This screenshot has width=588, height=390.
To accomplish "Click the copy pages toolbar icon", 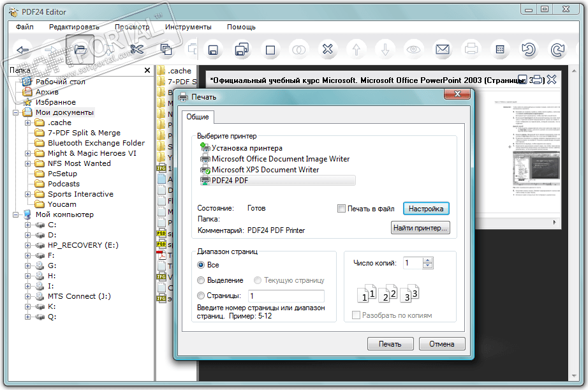I will click(x=166, y=50).
